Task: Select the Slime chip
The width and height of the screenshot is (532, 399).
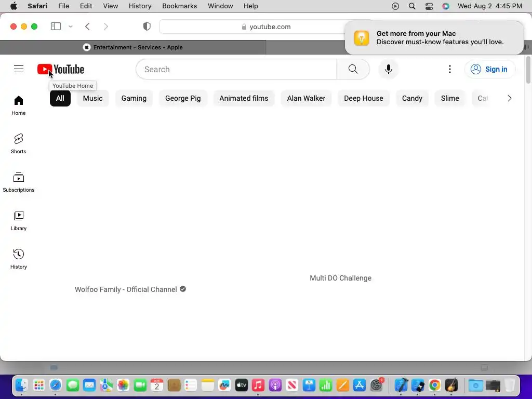Action: pos(450,98)
